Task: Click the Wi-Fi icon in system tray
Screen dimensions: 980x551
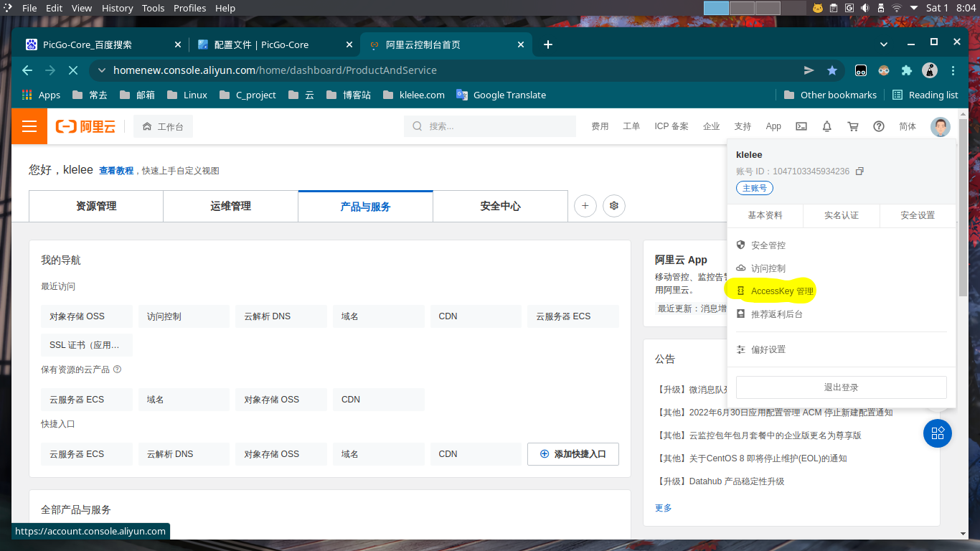Action: click(897, 8)
